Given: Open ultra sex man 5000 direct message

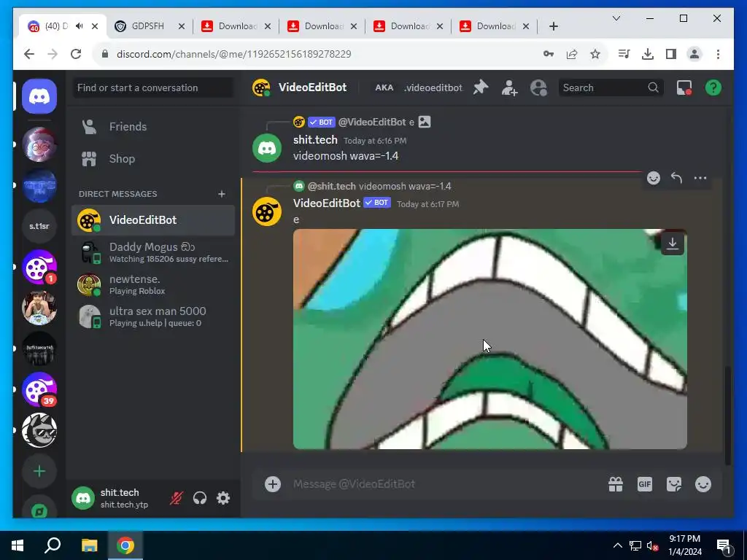Looking at the screenshot, I should tap(152, 316).
